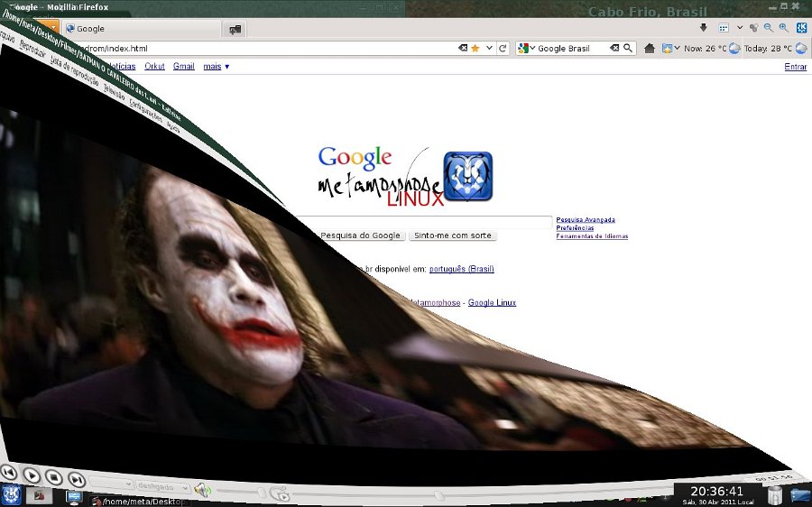This screenshot has height=507, width=812.
Task: Click the 'Now: 26 °C' weather item
Action: coord(712,48)
